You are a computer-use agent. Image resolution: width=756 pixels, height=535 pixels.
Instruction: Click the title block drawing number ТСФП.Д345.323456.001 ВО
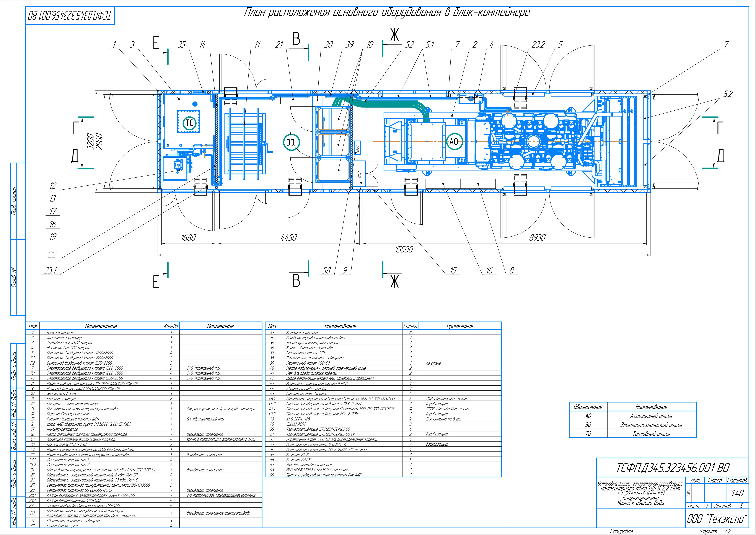[673, 468]
